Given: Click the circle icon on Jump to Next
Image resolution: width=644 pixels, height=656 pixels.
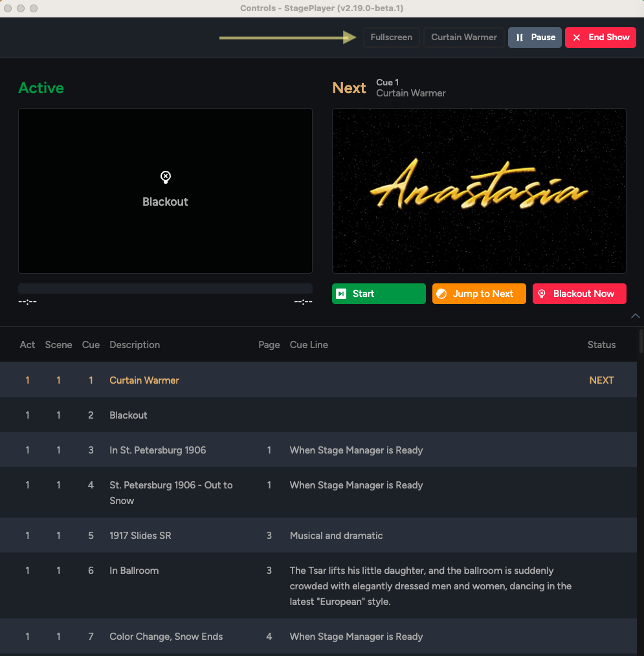Looking at the screenshot, I should point(441,294).
